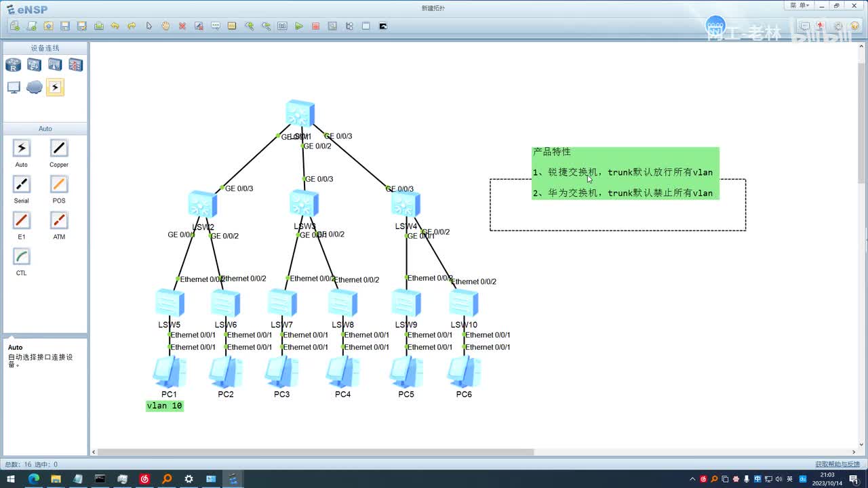
Task: Start all devices with green play button
Action: pyautogui.click(x=299, y=26)
